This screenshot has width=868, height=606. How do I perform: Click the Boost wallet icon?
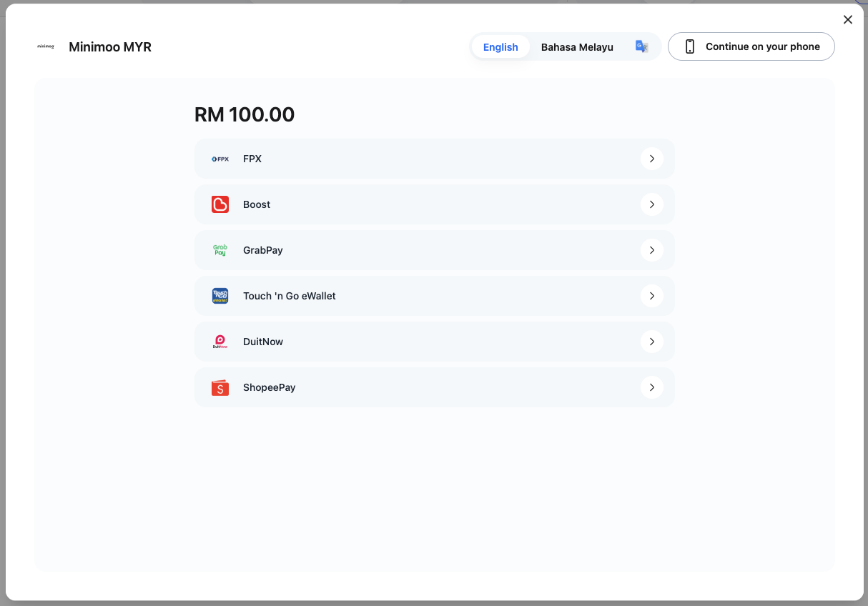tap(220, 204)
